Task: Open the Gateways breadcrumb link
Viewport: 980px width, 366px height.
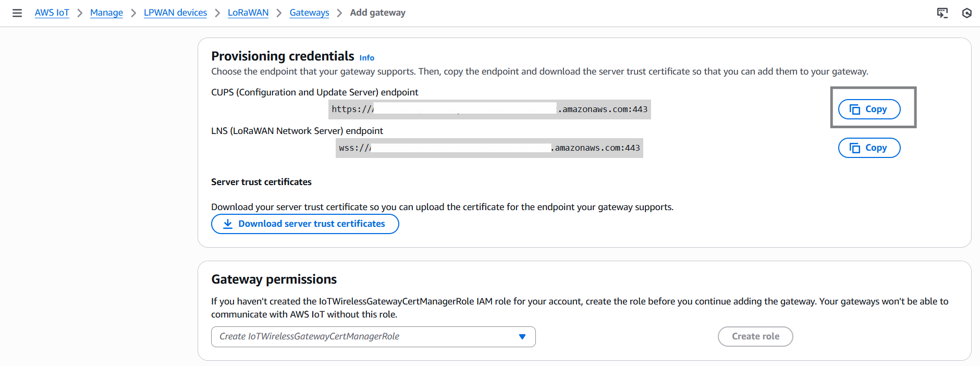Action: click(309, 13)
